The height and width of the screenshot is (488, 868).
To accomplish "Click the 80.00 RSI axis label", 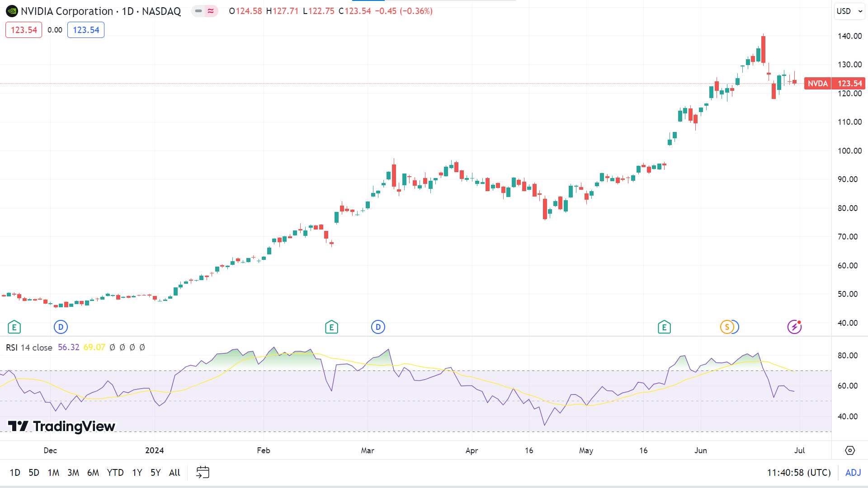I will click(847, 356).
